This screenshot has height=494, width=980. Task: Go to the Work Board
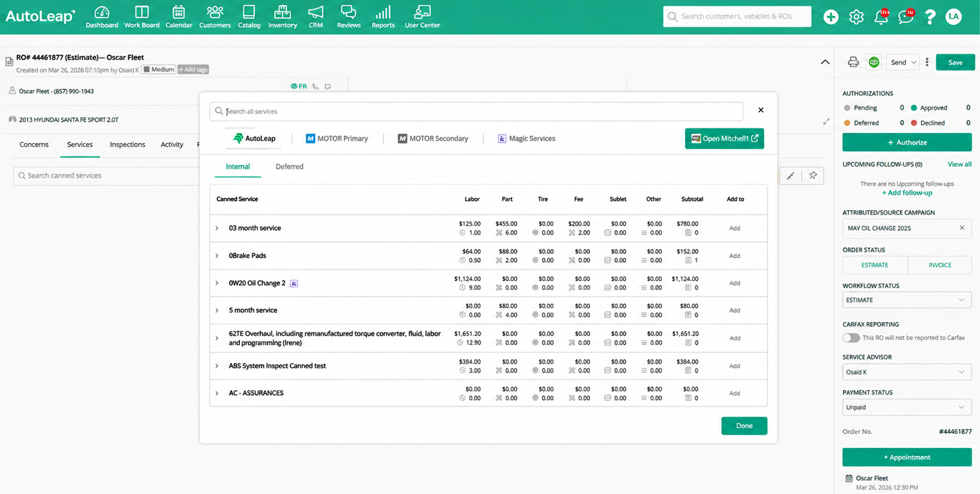click(x=142, y=17)
